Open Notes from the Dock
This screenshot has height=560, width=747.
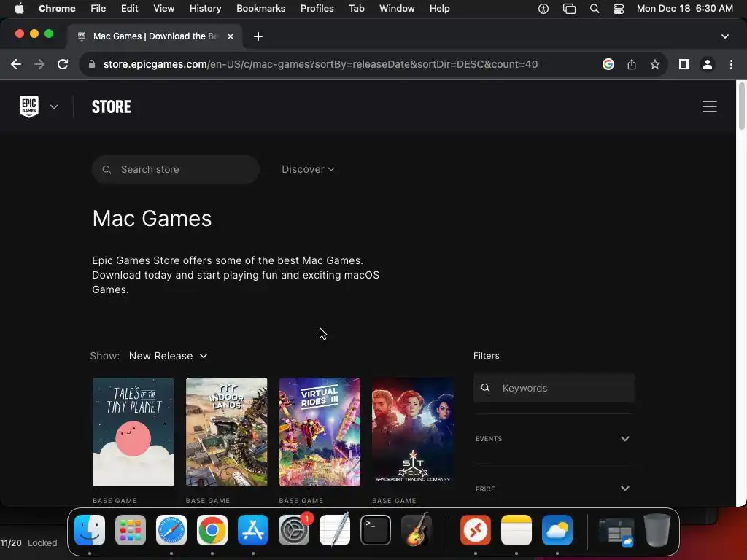click(x=516, y=530)
